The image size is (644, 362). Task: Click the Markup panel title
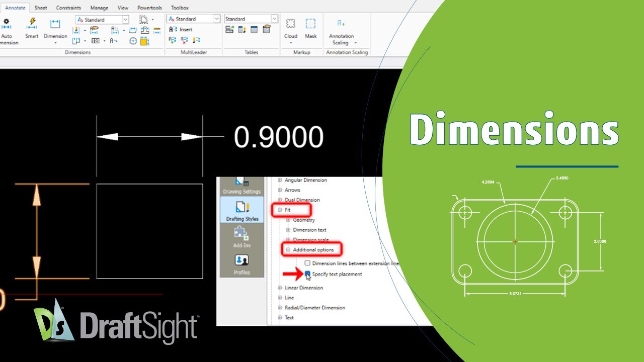point(301,52)
